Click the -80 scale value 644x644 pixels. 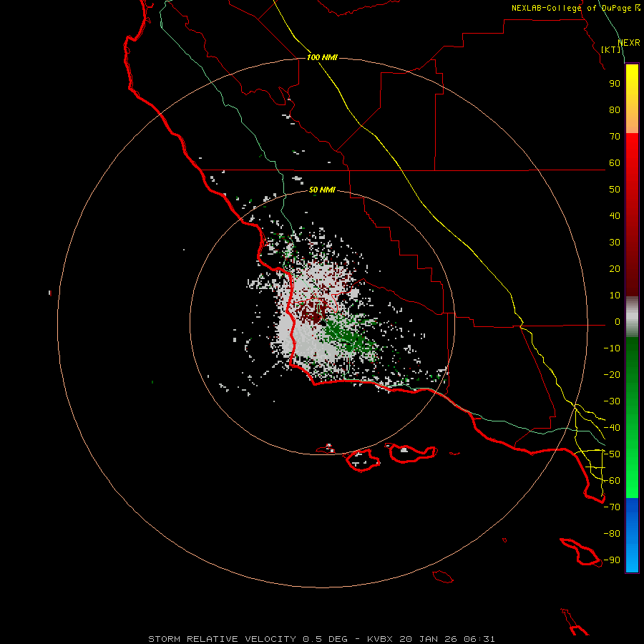tap(612, 534)
